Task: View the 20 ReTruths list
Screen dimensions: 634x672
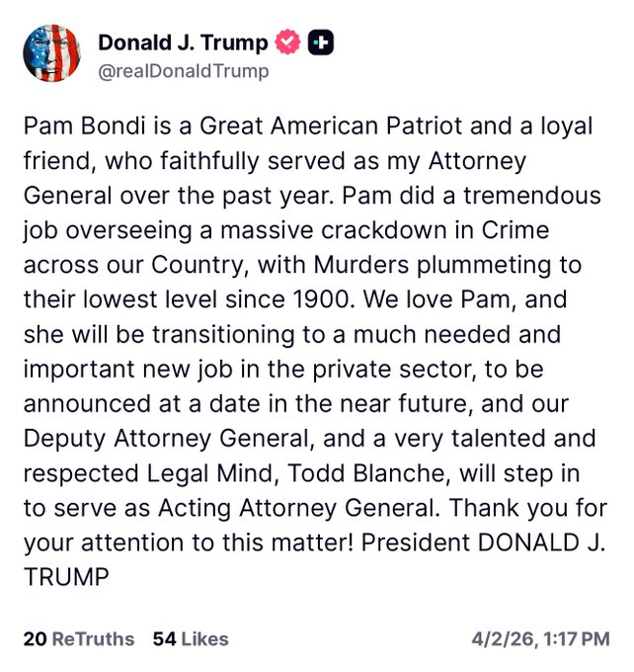Action: click(79, 639)
